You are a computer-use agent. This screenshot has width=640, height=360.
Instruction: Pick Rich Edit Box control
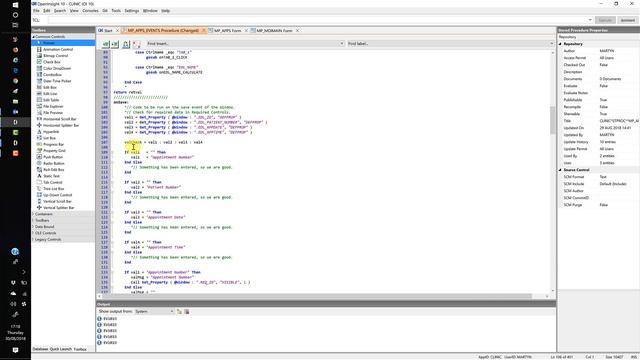[54, 170]
